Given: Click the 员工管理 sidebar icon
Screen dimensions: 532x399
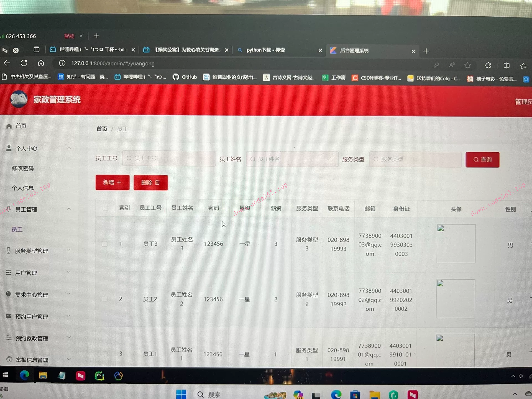Looking at the screenshot, I should [x=9, y=209].
